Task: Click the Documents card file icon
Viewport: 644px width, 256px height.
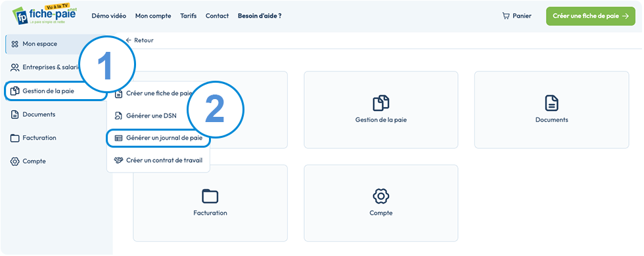Action: pos(551,103)
